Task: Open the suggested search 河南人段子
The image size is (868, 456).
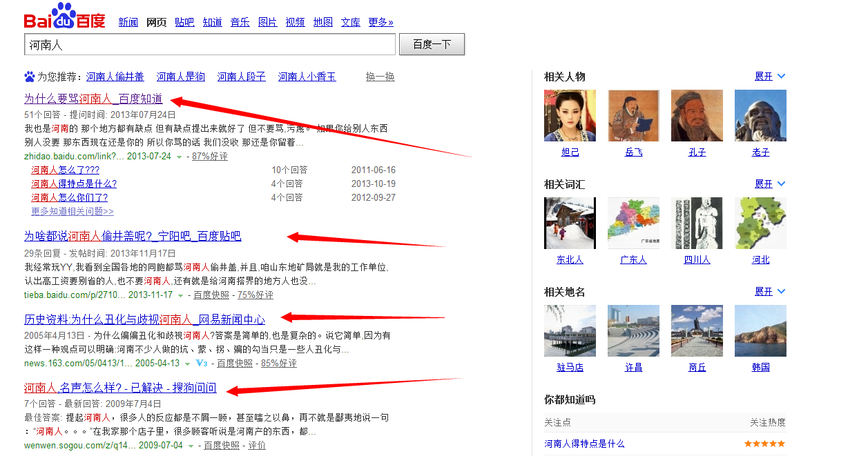Action: tap(242, 77)
